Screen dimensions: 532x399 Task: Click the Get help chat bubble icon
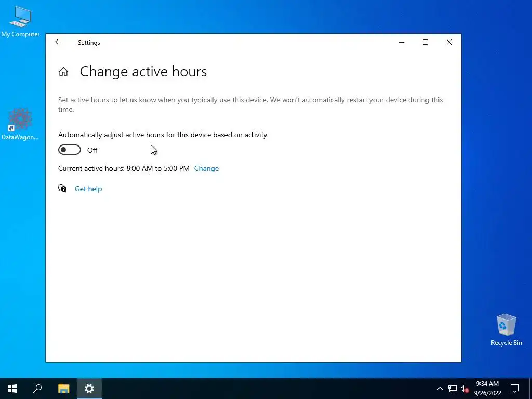(62, 189)
